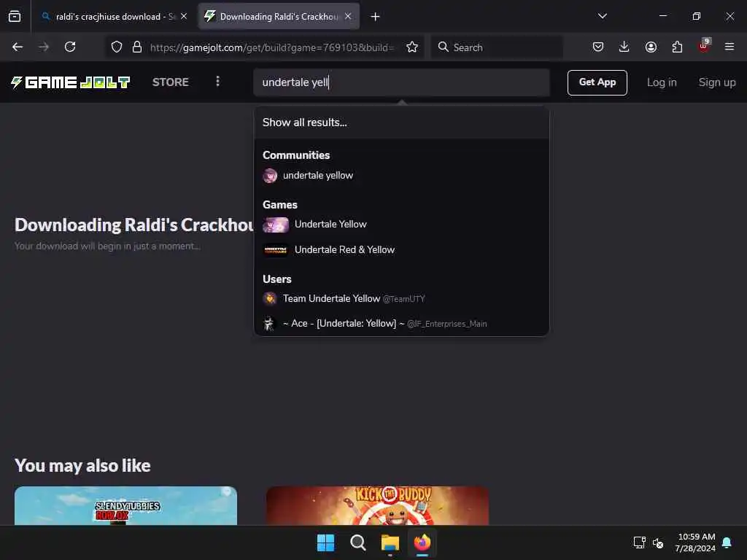Open File Explorer from the taskbar
Screen dimensions: 747x560
[390, 542]
